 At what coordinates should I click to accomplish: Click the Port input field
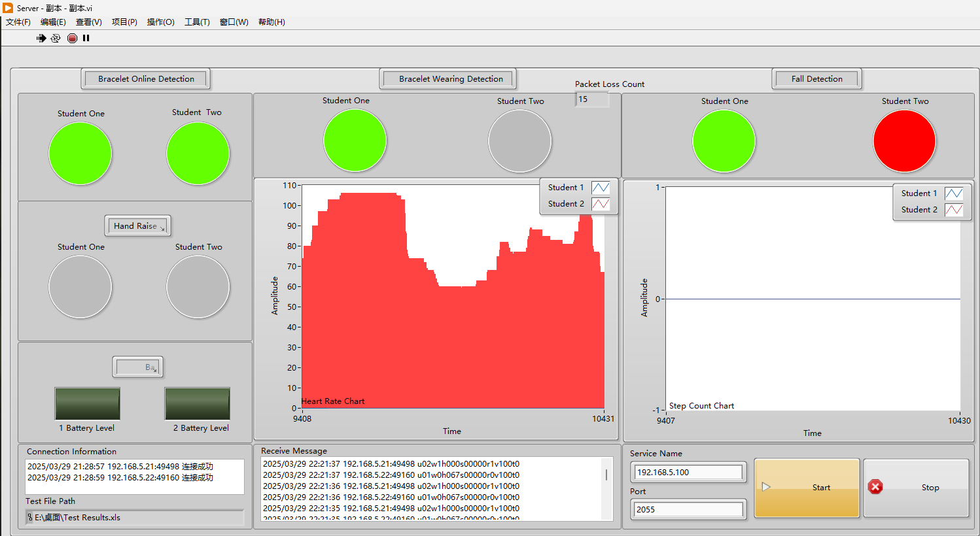[x=688, y=509]
